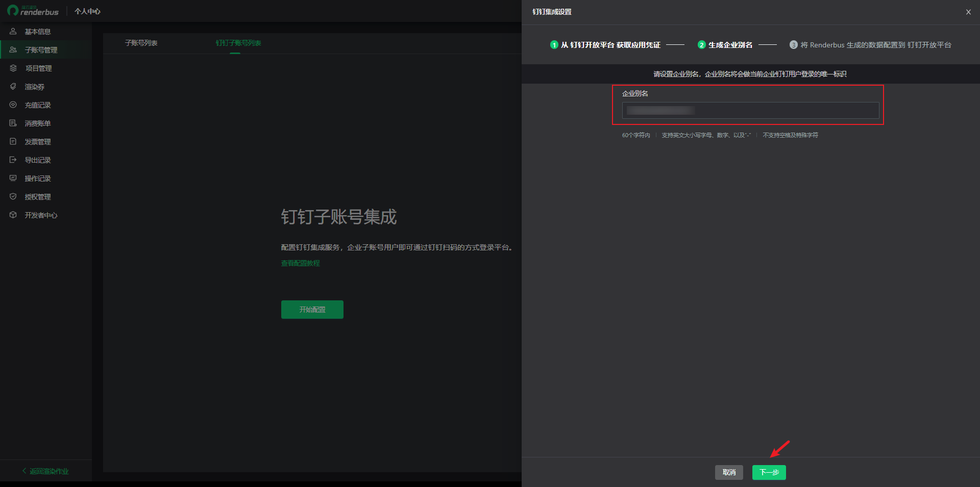Screen dimensions: 980x487
Task: Click the 授权管理 shield icon
Action: pyautogui.click(x=13, y=196)
